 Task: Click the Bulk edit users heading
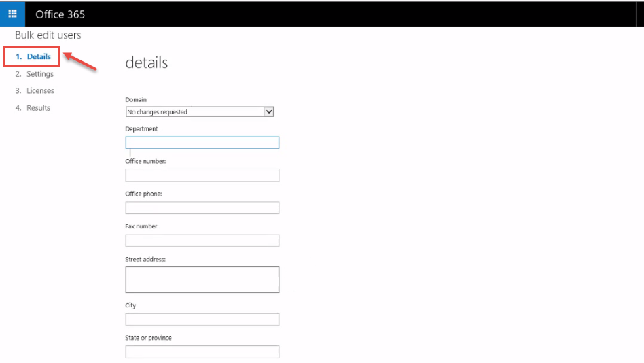[x=48, y=35]
